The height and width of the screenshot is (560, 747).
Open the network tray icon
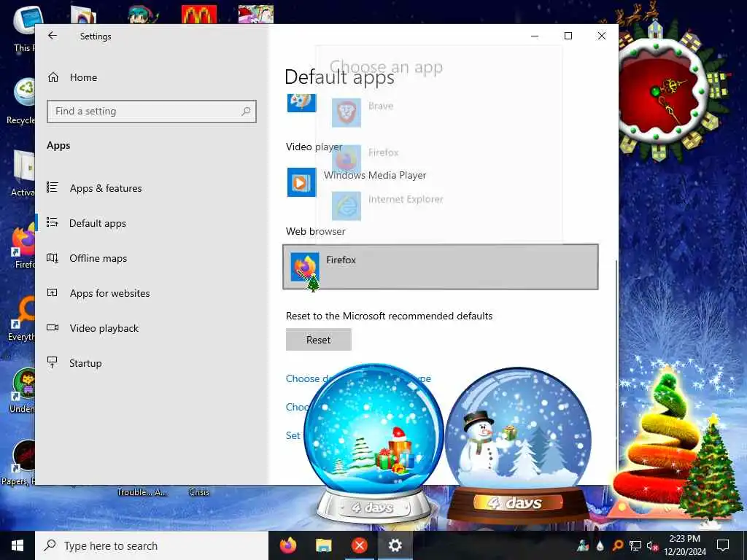[x=635, y=545]
